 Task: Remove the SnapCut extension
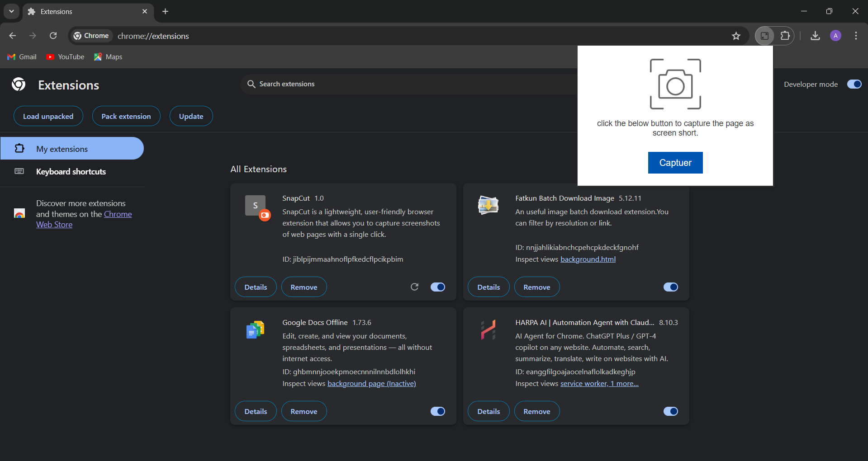point(304,287)
